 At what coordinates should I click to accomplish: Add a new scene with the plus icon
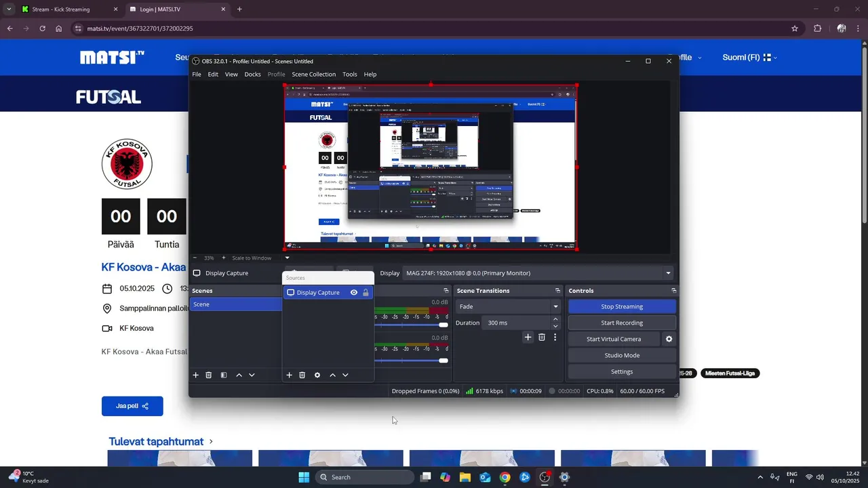pyautogui.click(x=196, y=375)
